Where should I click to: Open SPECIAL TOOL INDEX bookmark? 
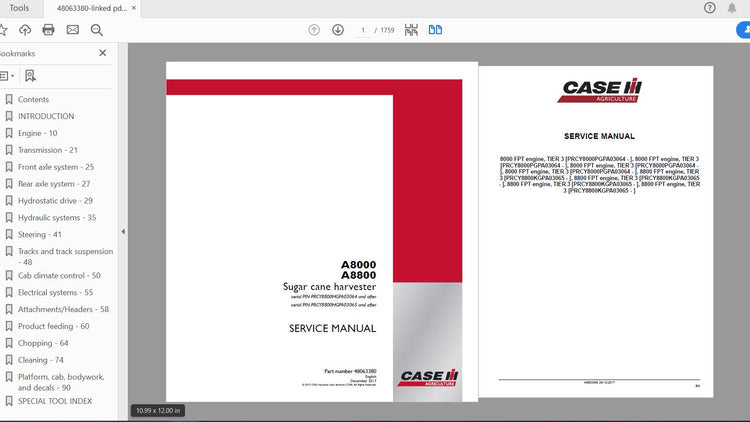tap(55, 401)
